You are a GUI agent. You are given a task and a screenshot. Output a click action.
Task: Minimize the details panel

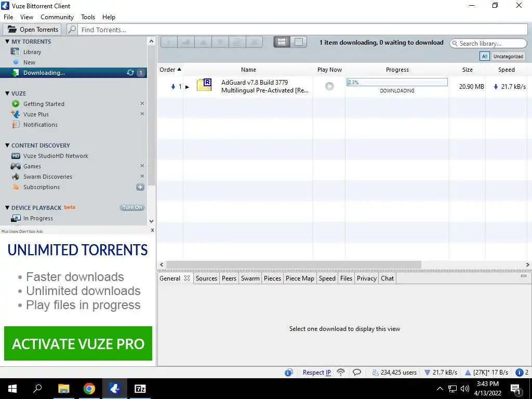tap(524, 276)
